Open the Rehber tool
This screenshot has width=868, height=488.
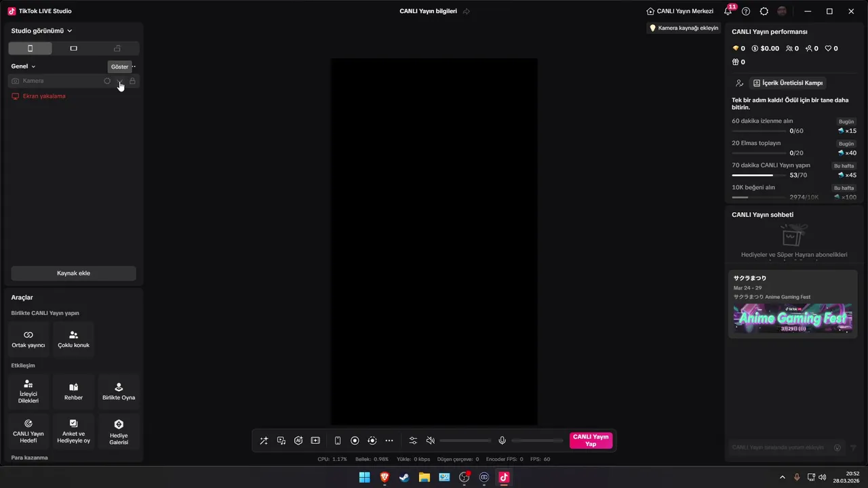click(73, 392)
